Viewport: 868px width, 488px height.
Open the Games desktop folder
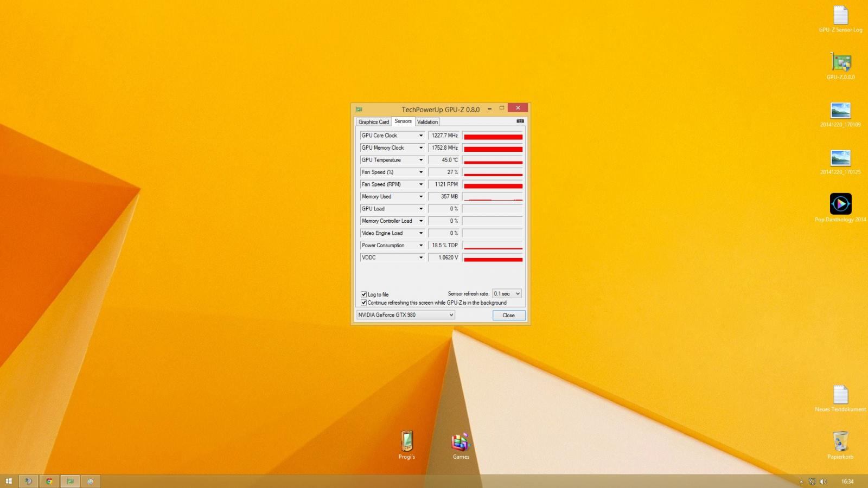click(x=461, y=445)
